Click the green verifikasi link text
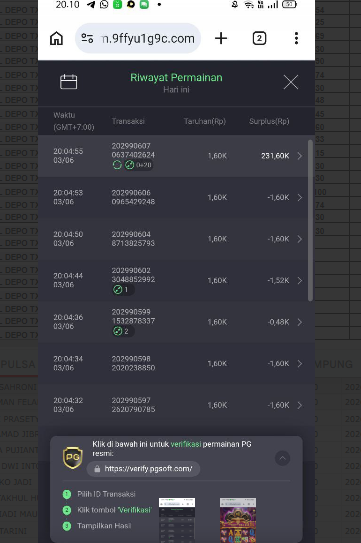 pos(186,444)
